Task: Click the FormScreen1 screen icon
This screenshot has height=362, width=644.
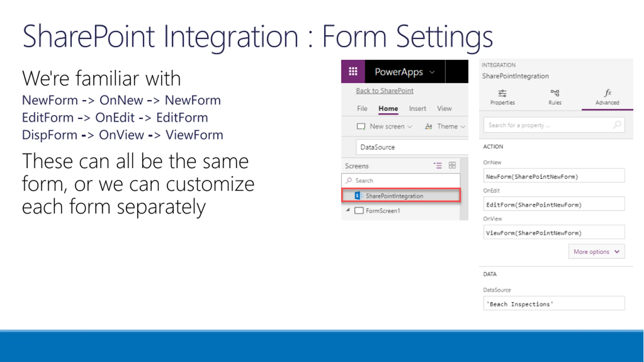Action: 359,211
